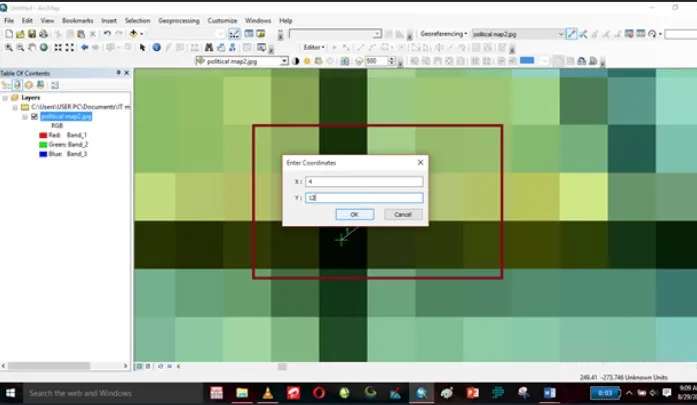Open the Georeferencing dropdown menu

[x=443, y=34]
